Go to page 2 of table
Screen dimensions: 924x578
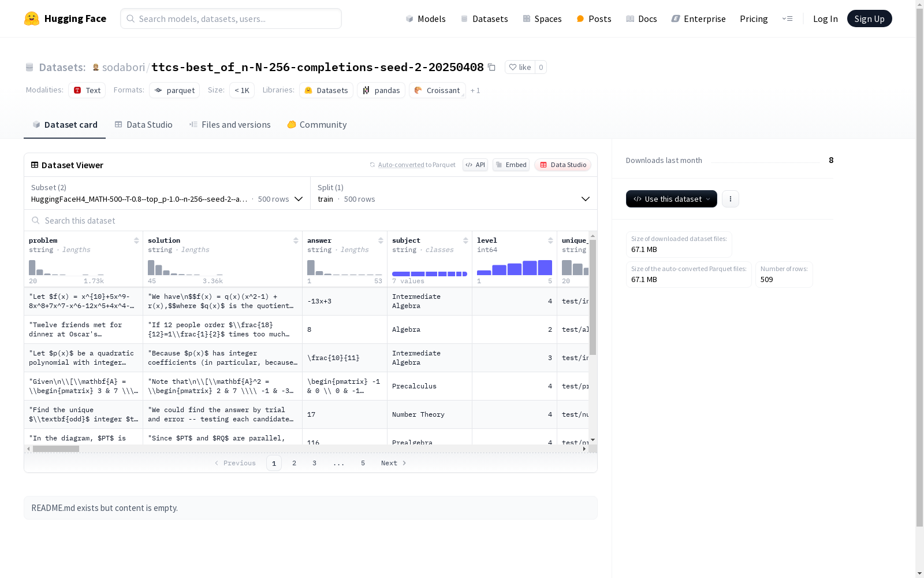(x=294, y=463)
